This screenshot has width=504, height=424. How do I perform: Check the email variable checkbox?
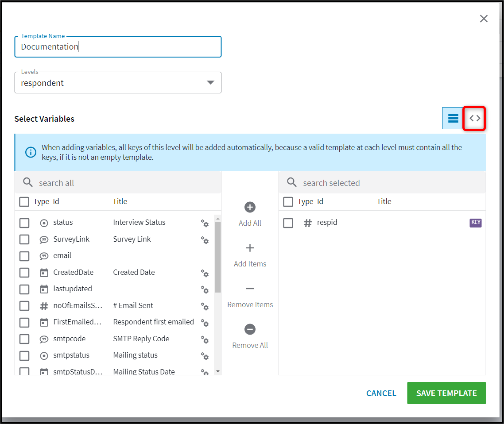click(x=24, y=256)
